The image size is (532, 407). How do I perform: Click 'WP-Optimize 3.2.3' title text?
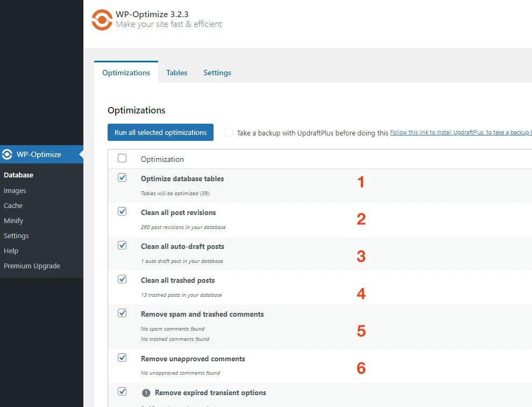pyautogui.click(x=152, y=14)
